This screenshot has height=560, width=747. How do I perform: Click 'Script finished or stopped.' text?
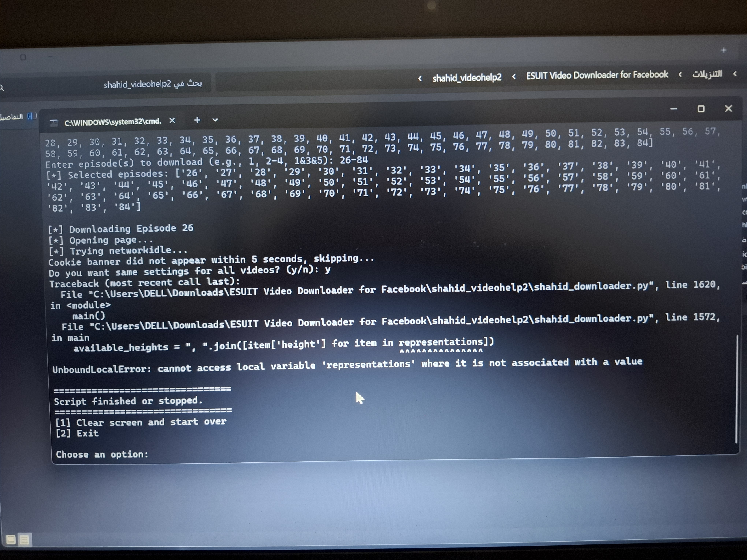(x=128, y=401)
